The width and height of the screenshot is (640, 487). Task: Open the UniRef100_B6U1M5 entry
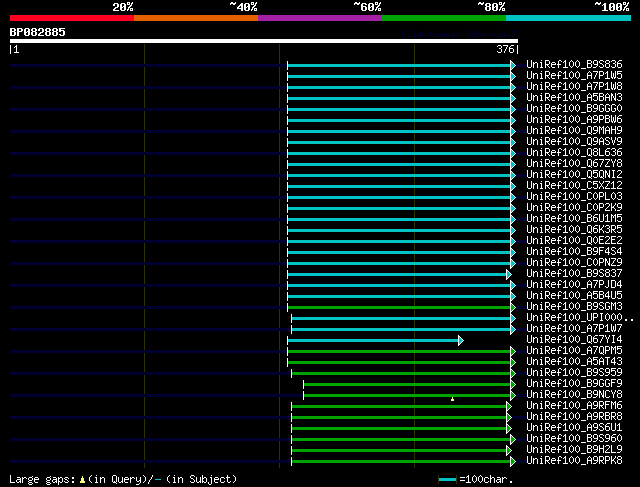pos(574,219)
